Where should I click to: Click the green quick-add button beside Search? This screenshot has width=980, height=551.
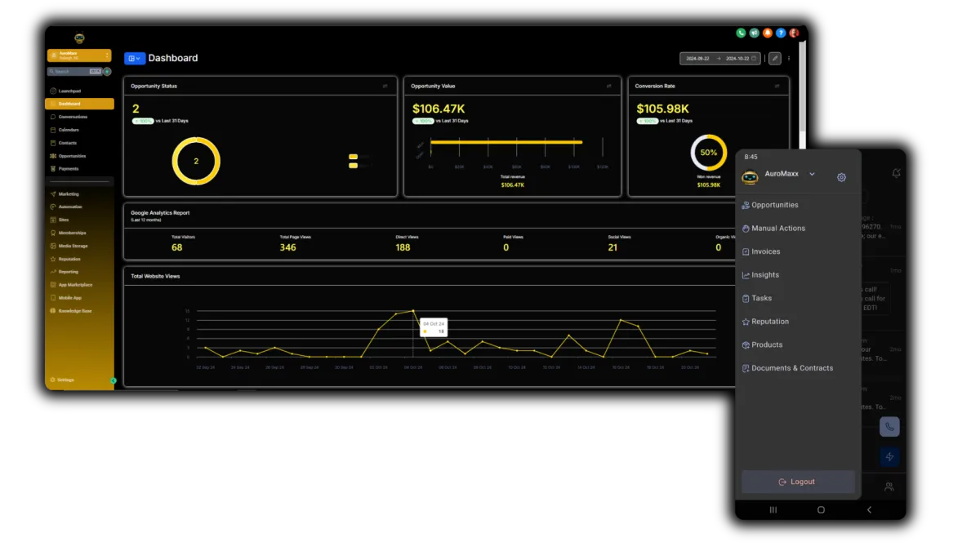pyautogui.click(x=107, y=72)
